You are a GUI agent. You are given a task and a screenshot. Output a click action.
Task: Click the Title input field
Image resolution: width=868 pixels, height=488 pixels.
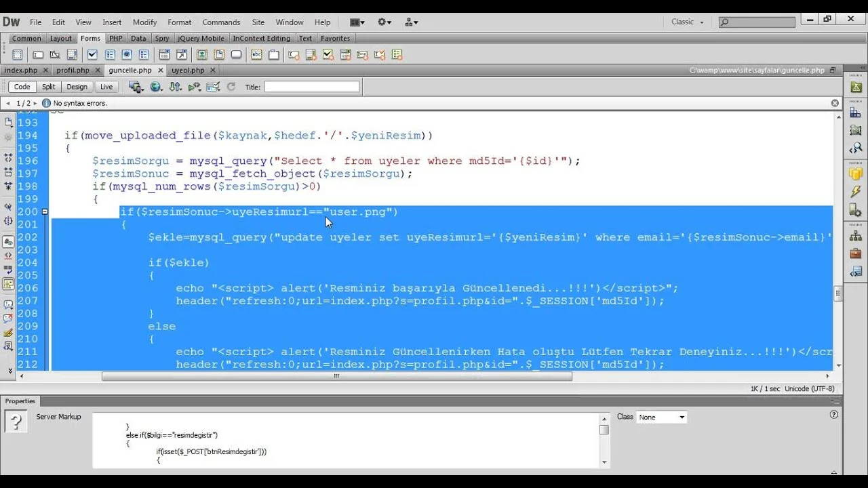[x=311, y=87]
